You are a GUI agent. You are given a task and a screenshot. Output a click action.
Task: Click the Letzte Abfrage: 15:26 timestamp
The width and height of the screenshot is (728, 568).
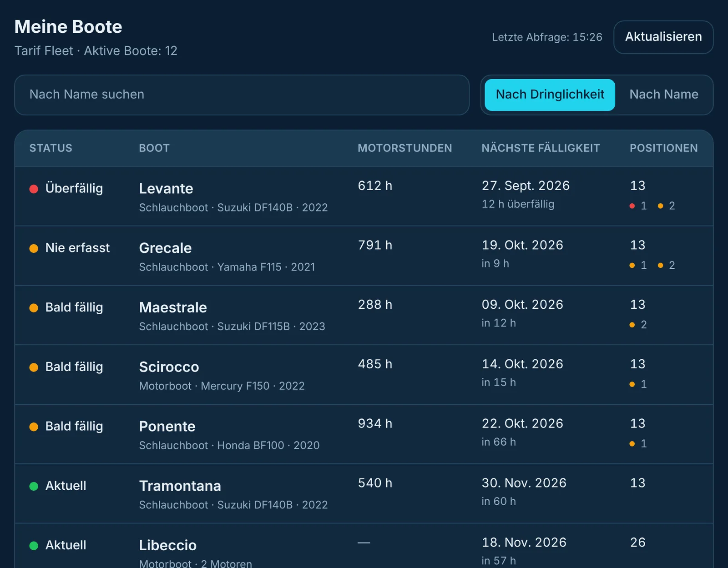(547, 37)
